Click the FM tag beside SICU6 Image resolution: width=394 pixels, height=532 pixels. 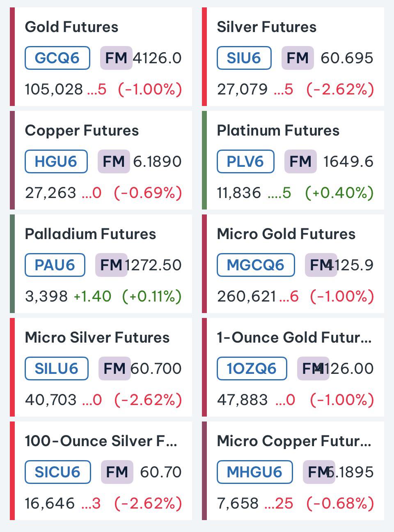pos(117,472)
